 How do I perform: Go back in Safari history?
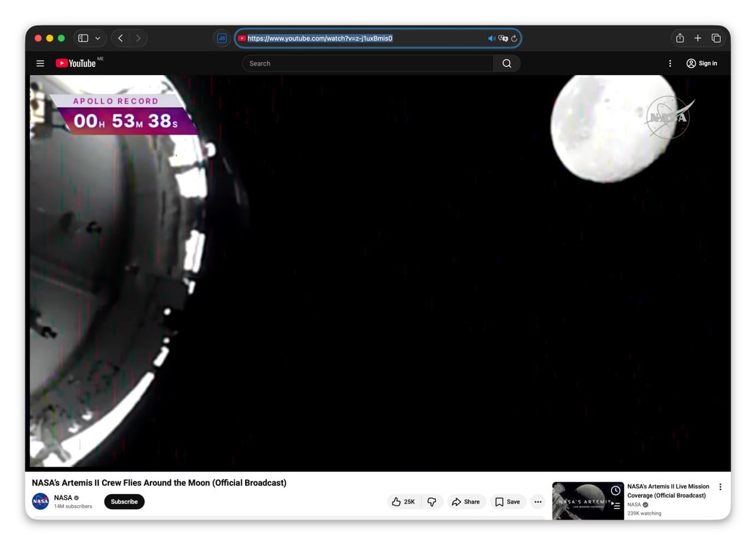(120, 38)
